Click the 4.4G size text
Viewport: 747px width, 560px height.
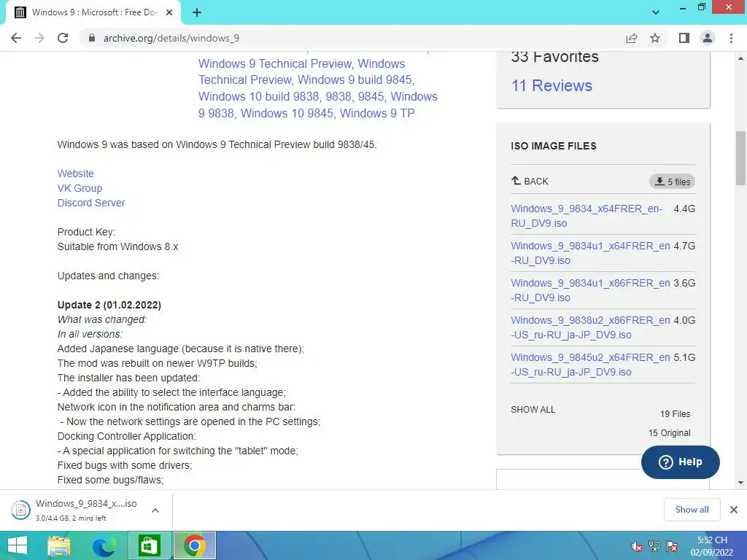point(684,209)
